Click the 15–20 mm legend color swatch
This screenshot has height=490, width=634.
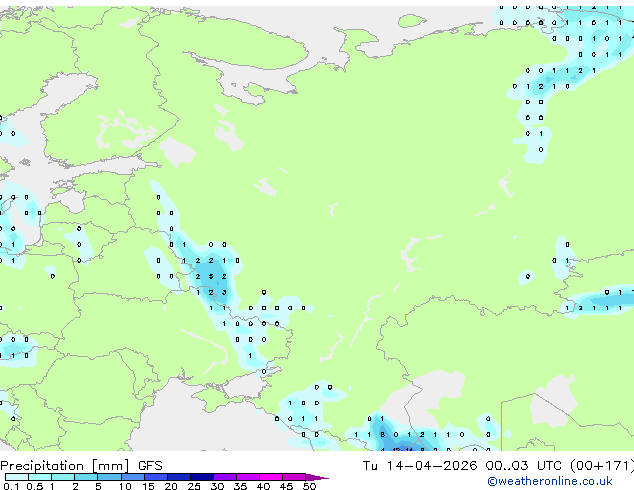[156, 477]
